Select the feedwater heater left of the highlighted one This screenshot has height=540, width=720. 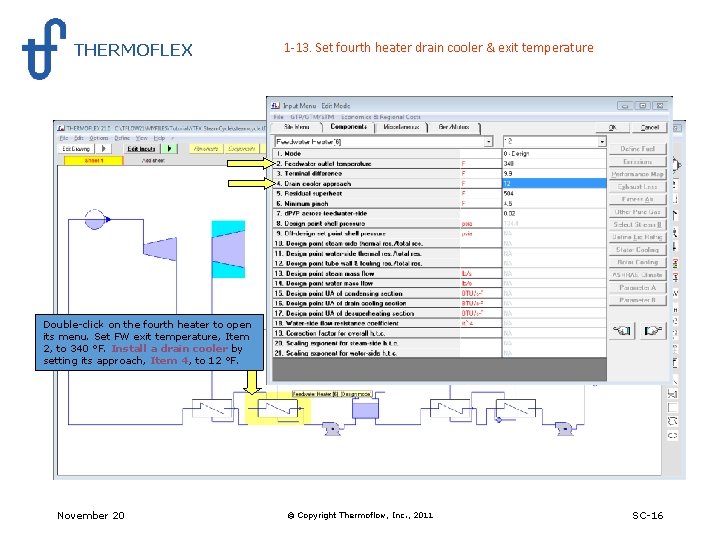(x=212, y=409)
